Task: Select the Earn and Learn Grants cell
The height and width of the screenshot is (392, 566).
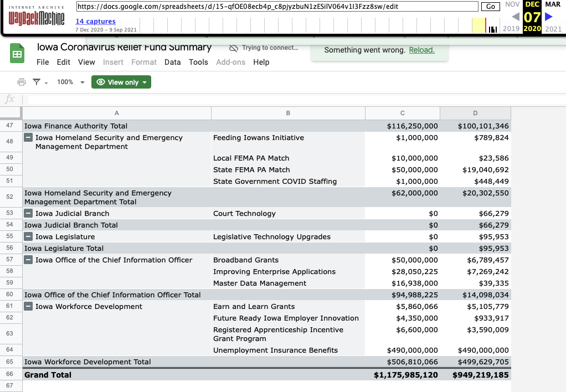Action: point(288,306)
